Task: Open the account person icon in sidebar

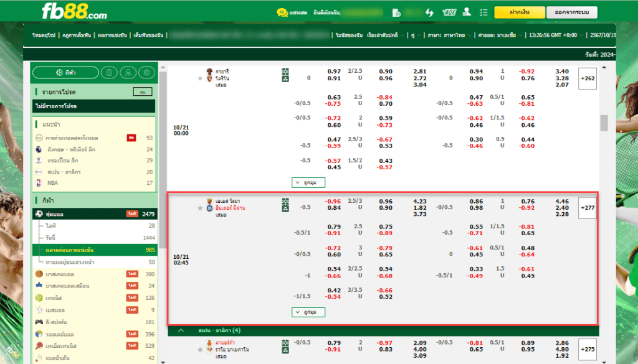Action: click(128, 73)
